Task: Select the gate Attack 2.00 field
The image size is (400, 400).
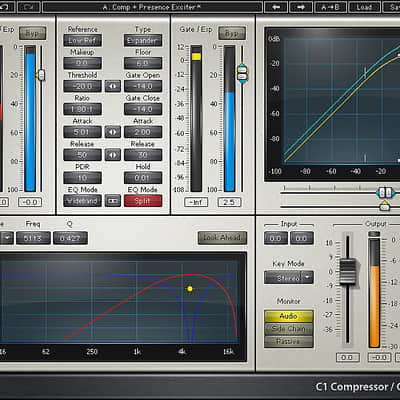Action: [143, 132]
